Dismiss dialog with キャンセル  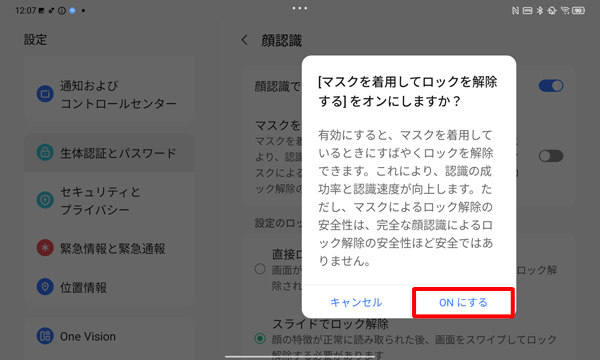(x=356, y=303)
